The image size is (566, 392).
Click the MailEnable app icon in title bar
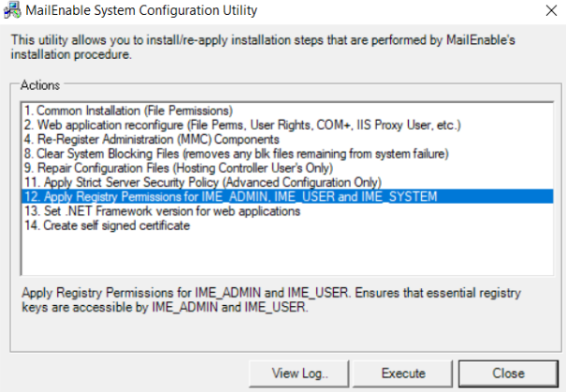[12, 10]
